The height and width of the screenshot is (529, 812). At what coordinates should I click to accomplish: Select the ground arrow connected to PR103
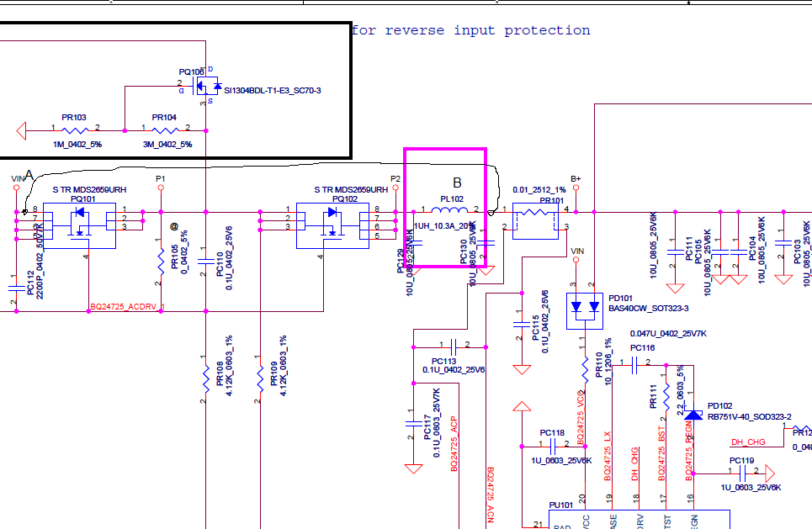tap(21, 130)
